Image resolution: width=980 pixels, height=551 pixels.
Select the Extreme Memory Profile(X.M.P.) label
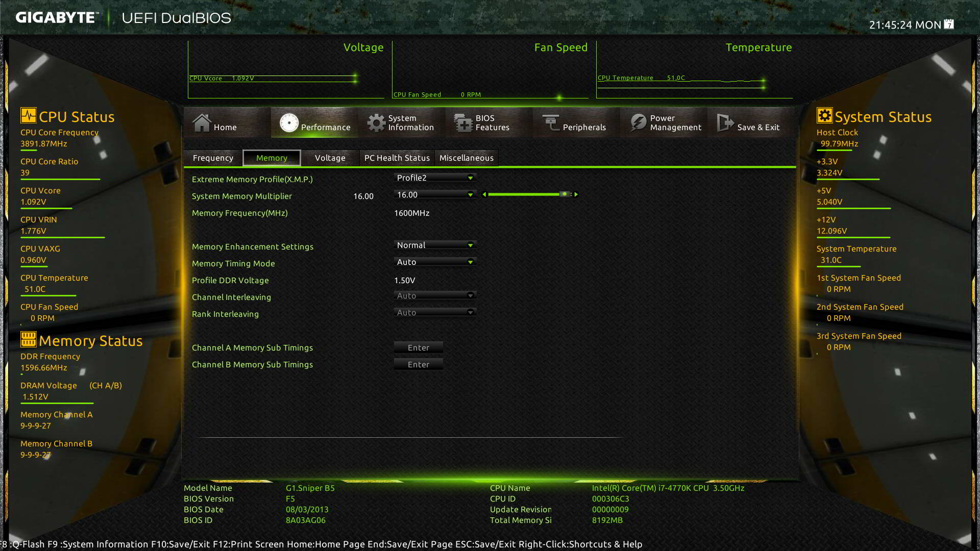pos(252,179)
